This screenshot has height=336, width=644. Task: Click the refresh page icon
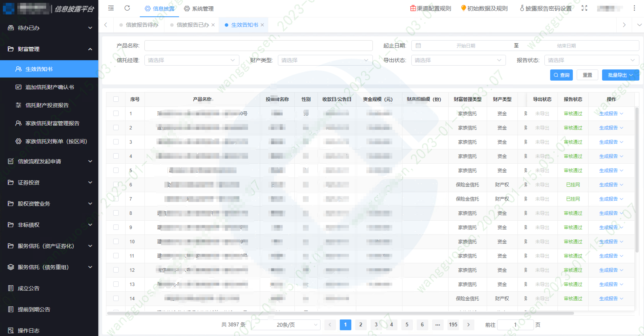tap(127, 8)
